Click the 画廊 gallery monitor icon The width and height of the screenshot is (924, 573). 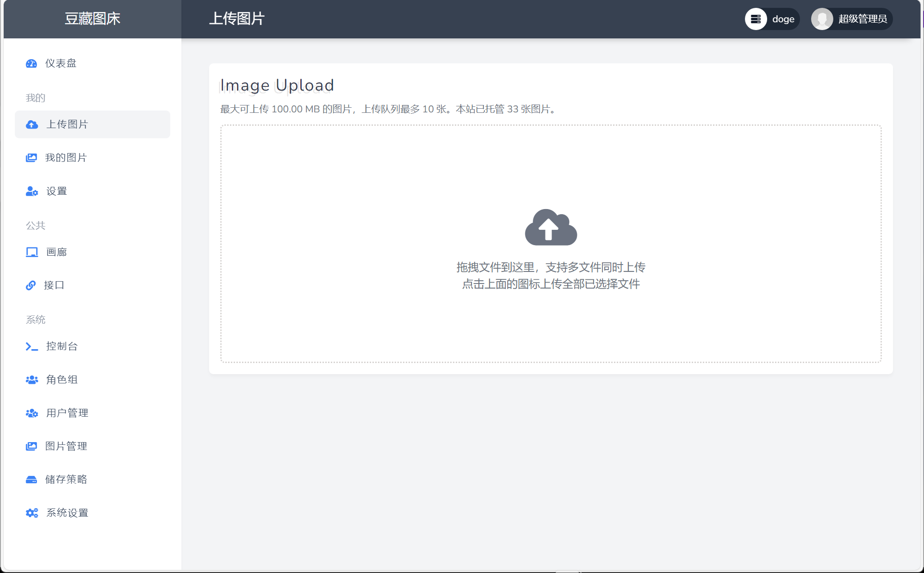click(x=31, y=252)
